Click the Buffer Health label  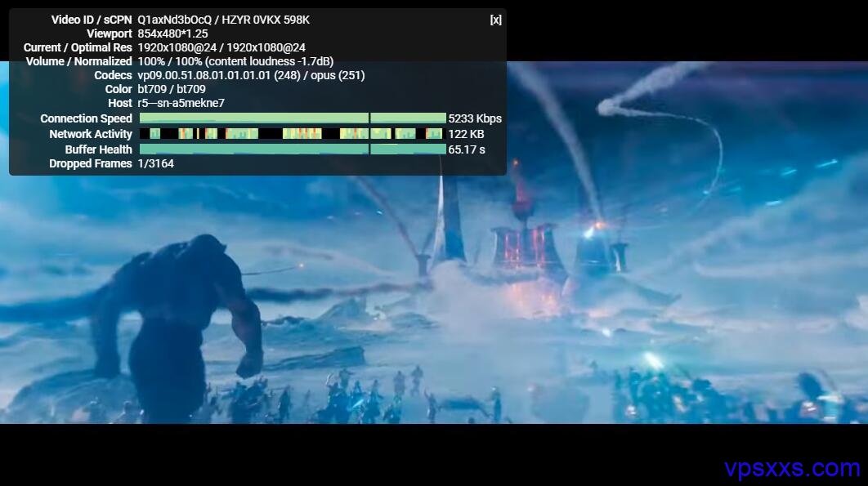coord(98,149)
